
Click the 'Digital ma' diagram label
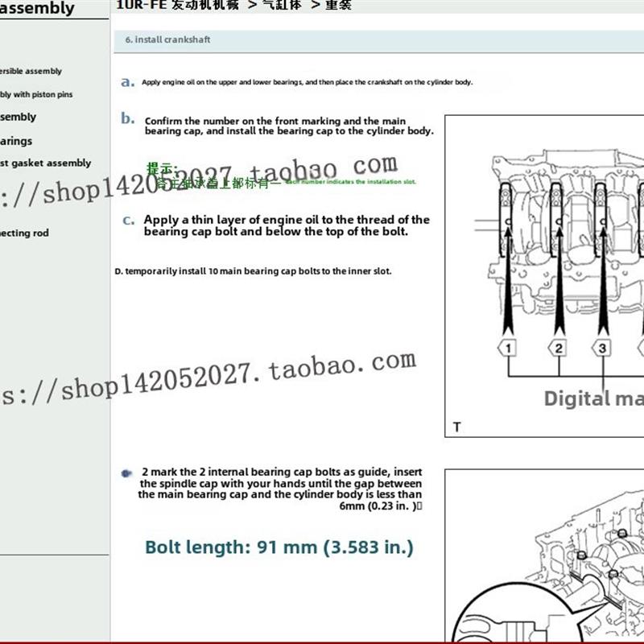coord(594,398)
